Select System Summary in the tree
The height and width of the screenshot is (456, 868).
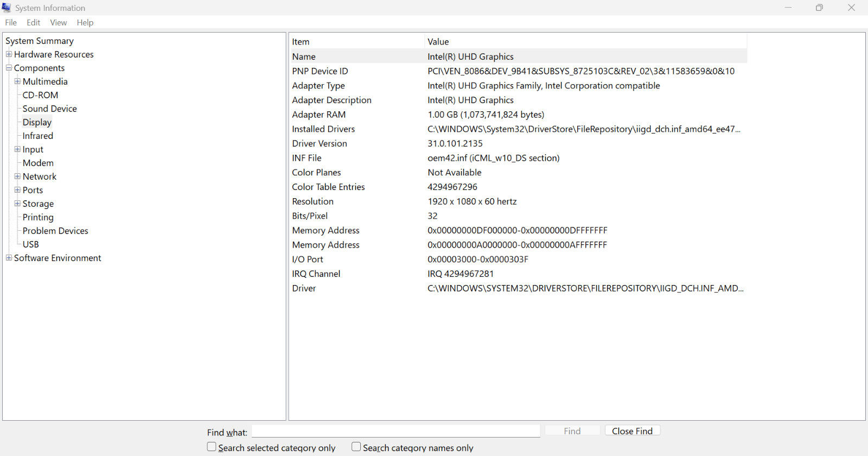click(40, 41)
